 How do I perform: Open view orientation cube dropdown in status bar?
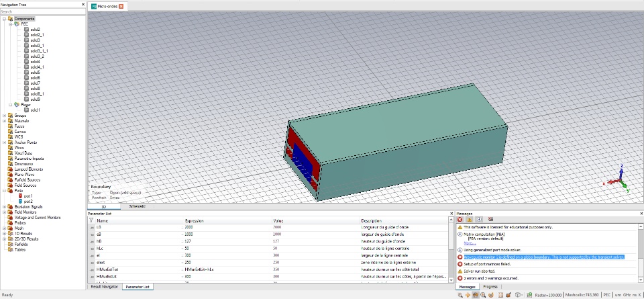point(519,295)
